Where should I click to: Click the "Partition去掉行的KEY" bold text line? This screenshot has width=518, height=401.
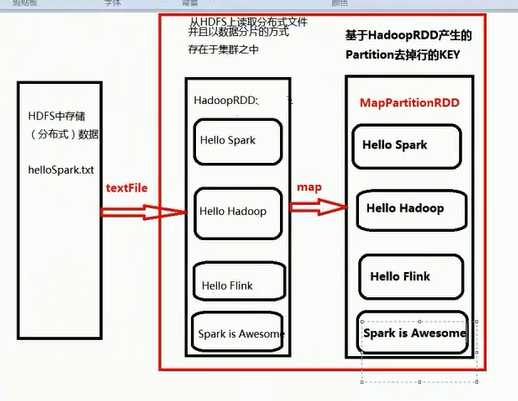point(403,55)
